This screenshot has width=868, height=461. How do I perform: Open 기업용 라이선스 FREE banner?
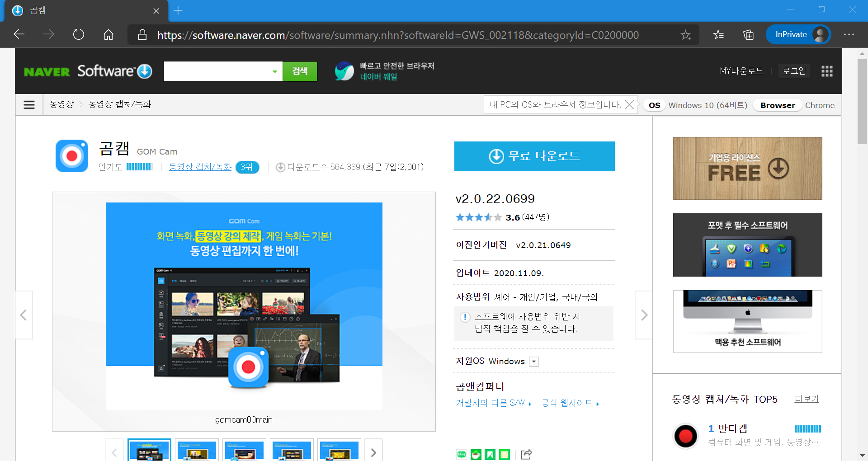(748, 168)
